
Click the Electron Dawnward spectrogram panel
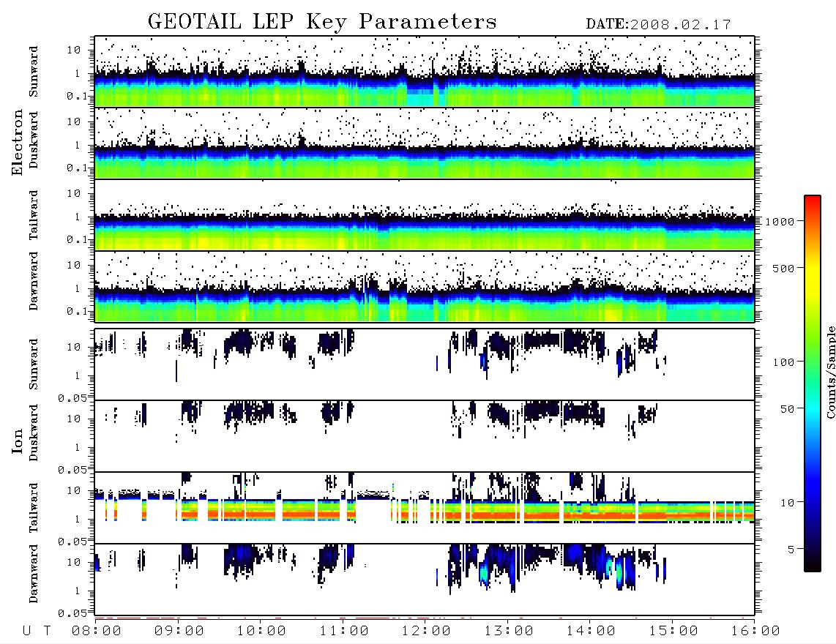425,287
